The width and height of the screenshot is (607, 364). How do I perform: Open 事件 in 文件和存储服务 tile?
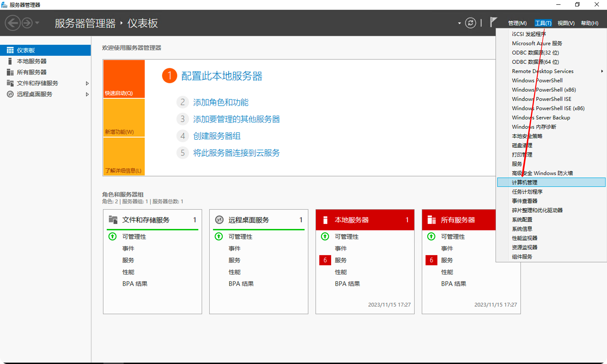click(x=128, y=248)
